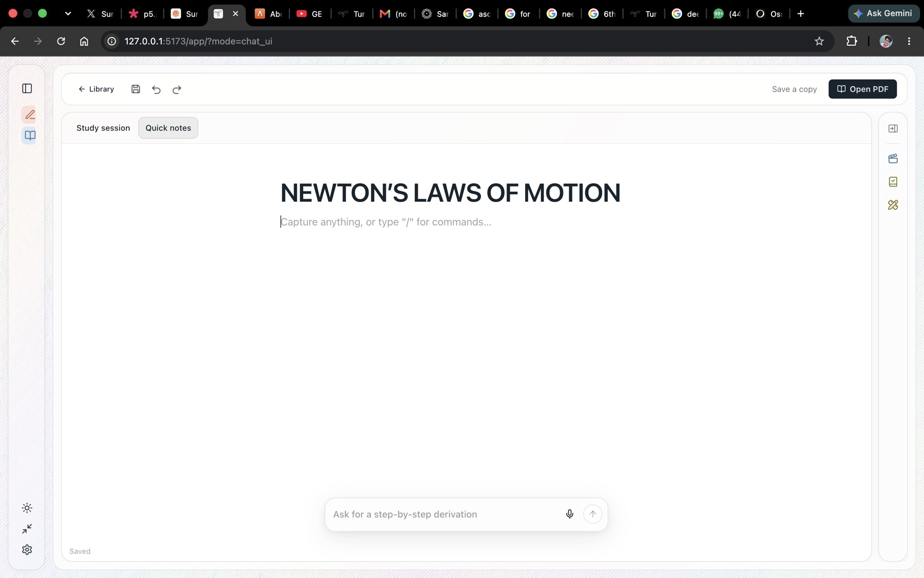This screenshot has width=924, height=578.
Task: Open the clapperboard icon in right panel
Action: pyautogui.click(x=893, y=159)
